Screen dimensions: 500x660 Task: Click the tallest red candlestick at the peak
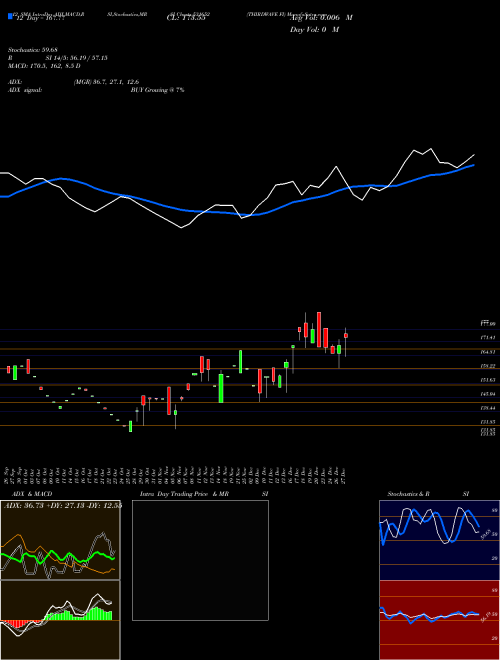pyautogui.click(x=319, y=330)
